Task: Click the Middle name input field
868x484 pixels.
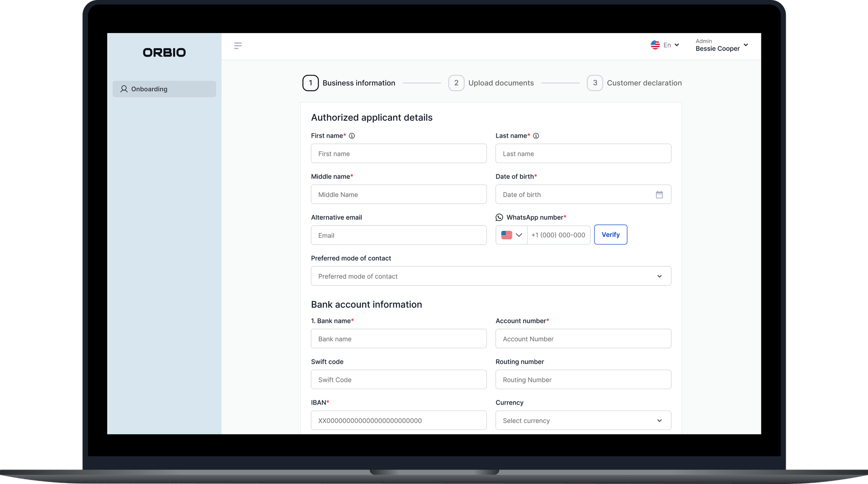Action: (x=398, y=195)
